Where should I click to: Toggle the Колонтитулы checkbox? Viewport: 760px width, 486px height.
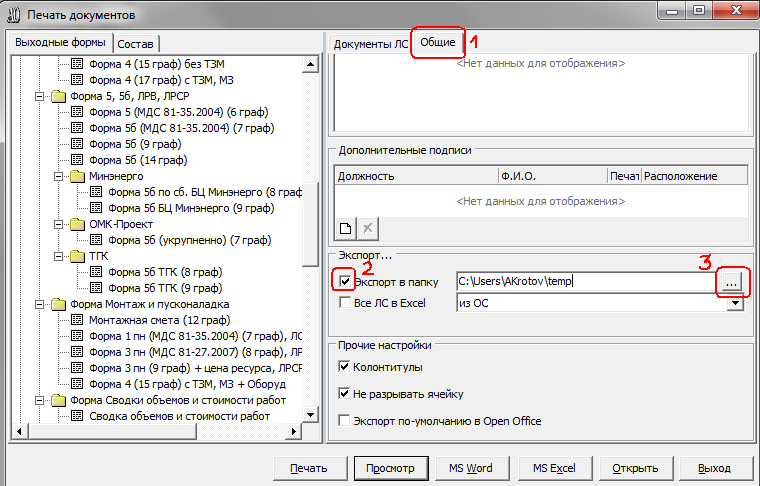click(344, 367)
